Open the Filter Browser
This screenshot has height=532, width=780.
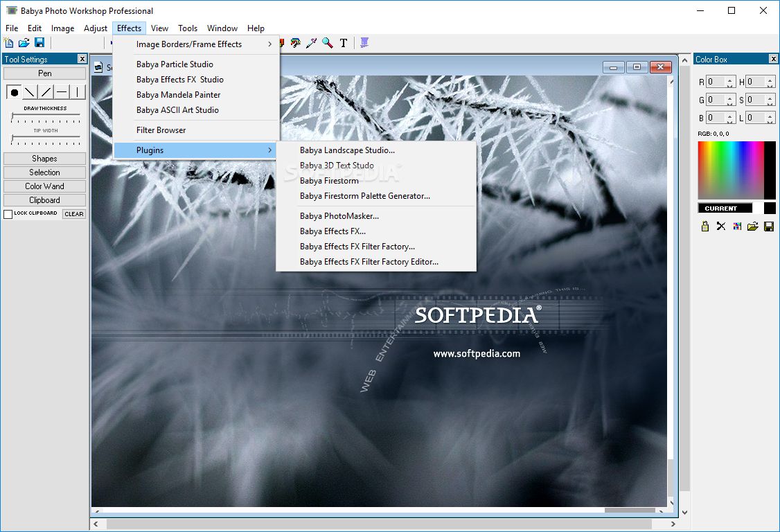click(197, 130)
